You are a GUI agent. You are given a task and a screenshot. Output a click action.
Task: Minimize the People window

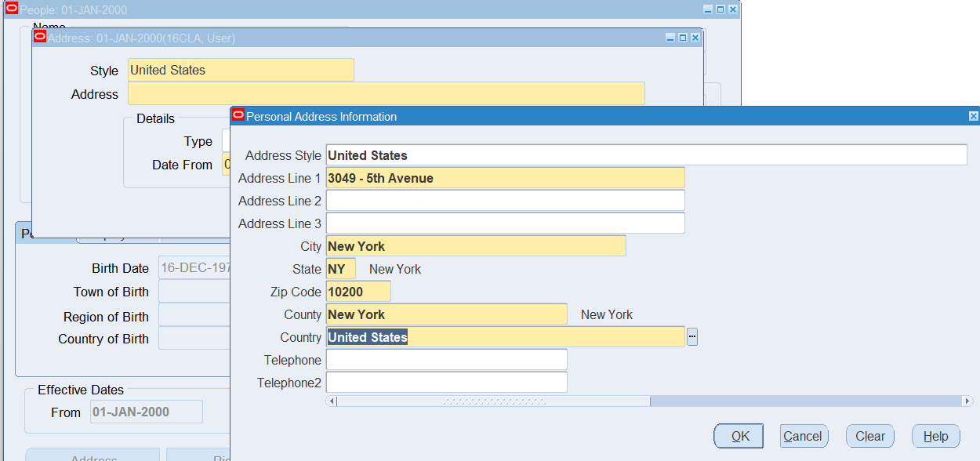click(x=707, y=9)
